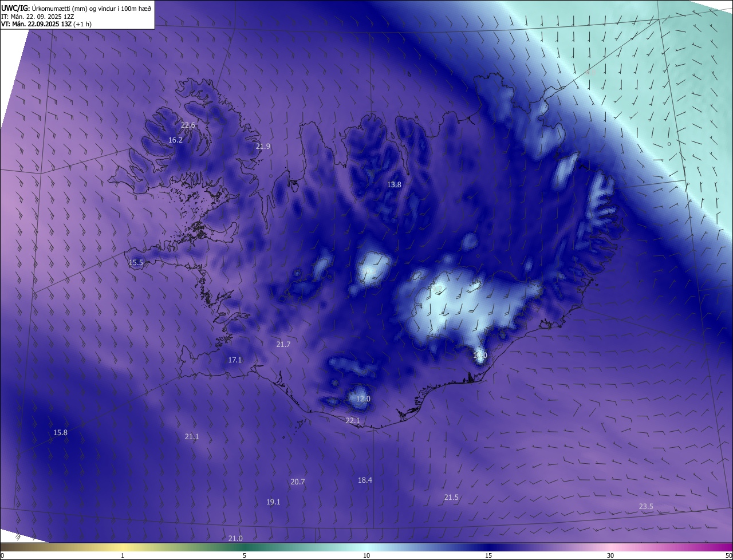Click the 15 label on the color scale
The image size is (733, 560).
488,555
